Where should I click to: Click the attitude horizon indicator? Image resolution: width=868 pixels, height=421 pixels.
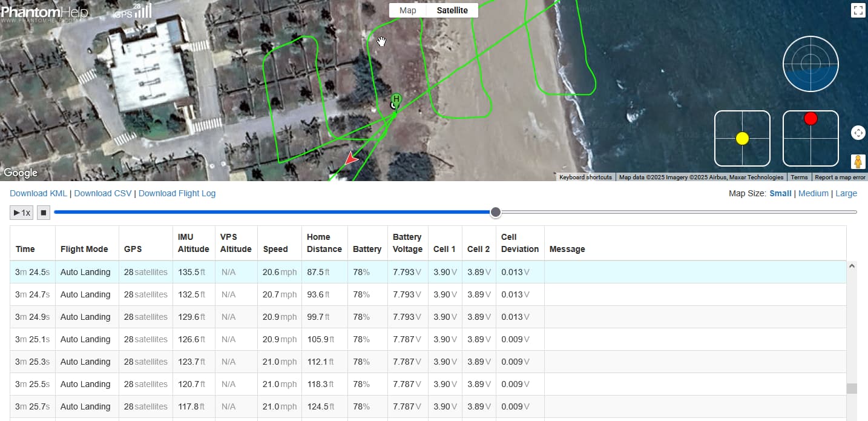810,63
